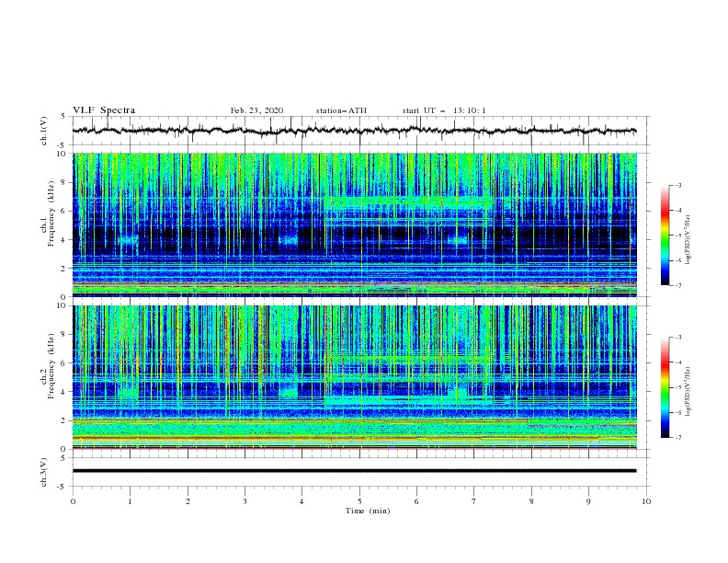Click time-axis tick label "7"
Screen dimensions: 728x563
click(473, 501)
